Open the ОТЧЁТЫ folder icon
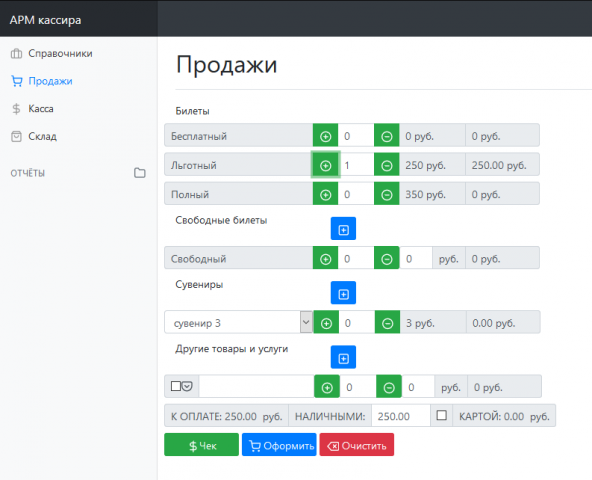 tap(140, 173)
